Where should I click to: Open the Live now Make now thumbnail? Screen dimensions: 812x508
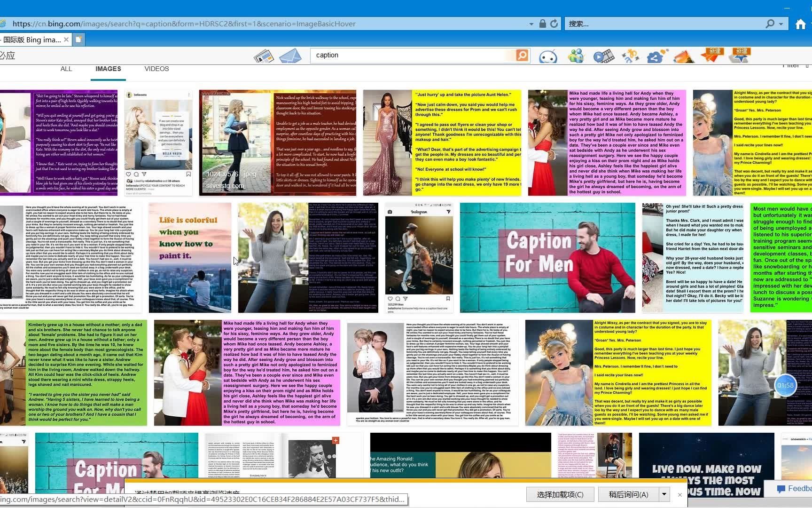(706, 466)
